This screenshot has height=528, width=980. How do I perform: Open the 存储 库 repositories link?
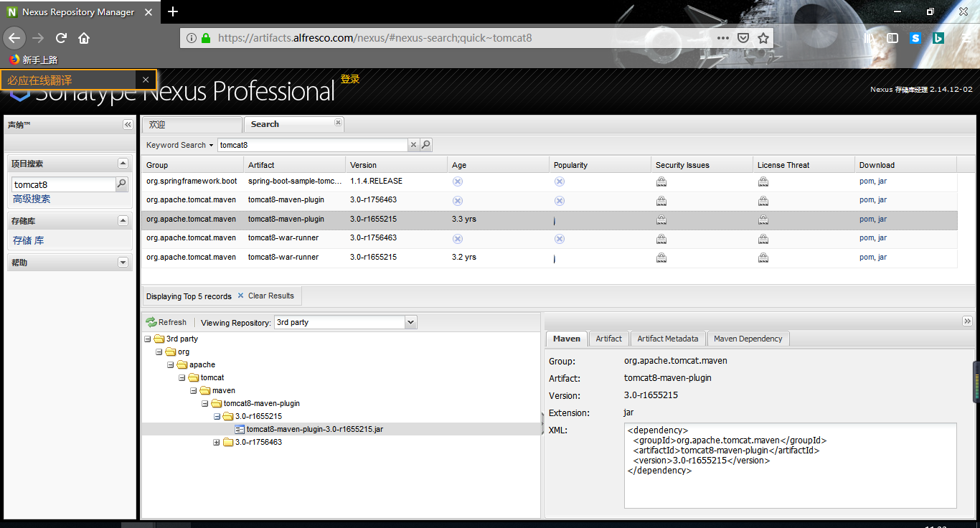pyautogui.click(x=29, y=240)
